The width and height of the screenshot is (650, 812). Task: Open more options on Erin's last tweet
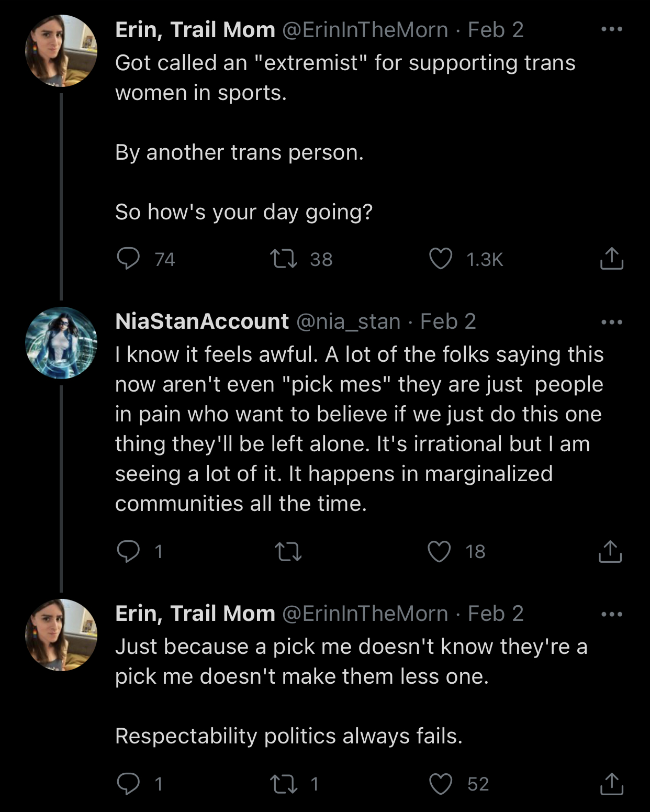point(611,614)
